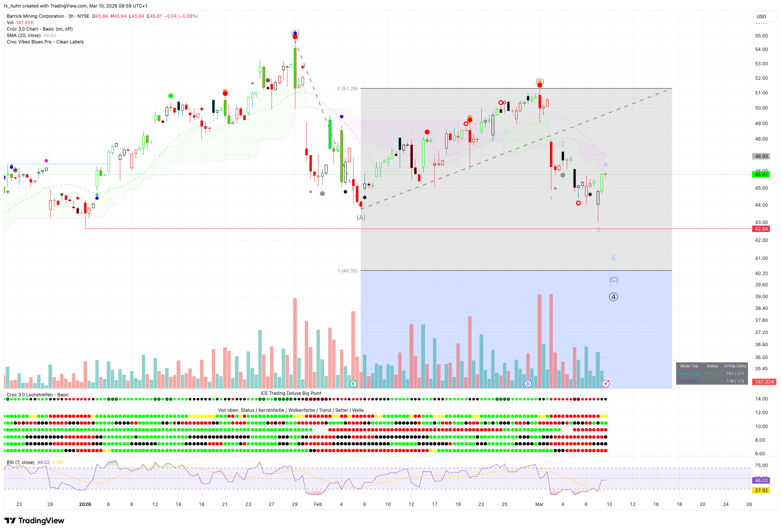Select the blue 5 wave projection label
Screen dimensions: 782x532
pos(613,258)
